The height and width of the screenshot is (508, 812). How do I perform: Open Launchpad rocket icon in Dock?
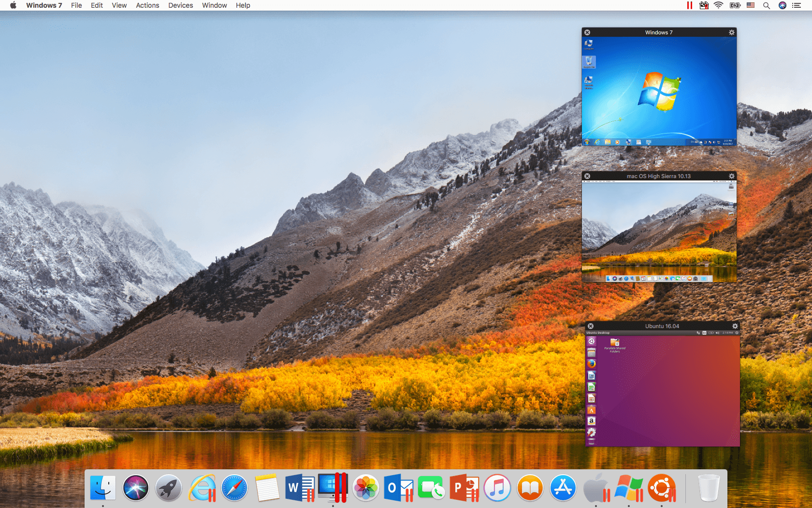[x=169, y=488]
